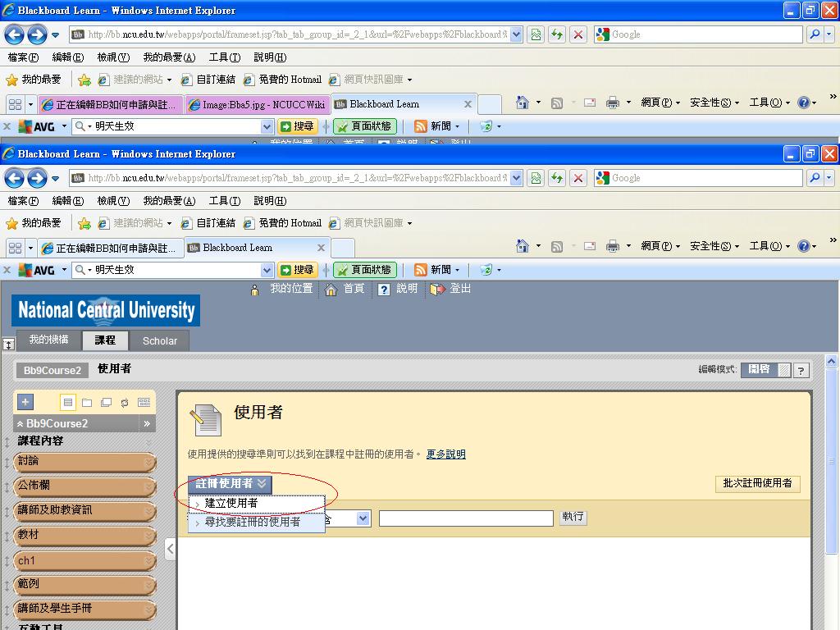Switch course menu to list view icon

click(68, 402)
